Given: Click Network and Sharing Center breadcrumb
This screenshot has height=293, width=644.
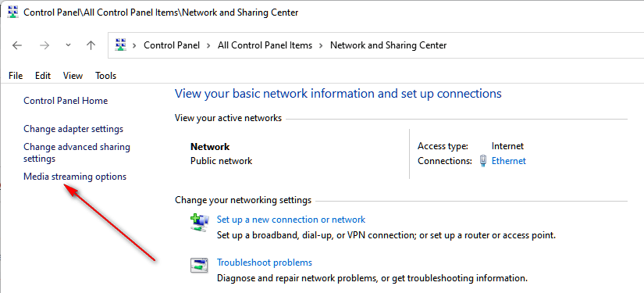Looking at the screenshot, I should pyautogui.click(x=388, y=45).
